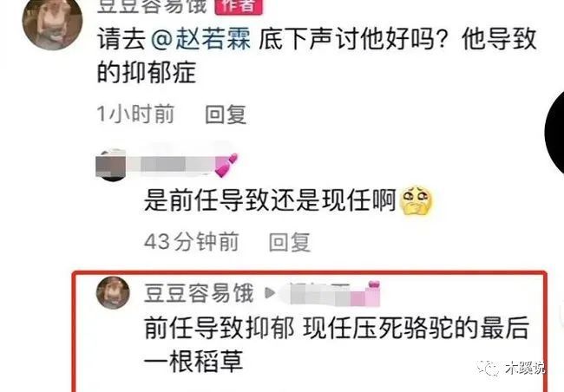This screenshot has height=392, width=564.
Task: Select the 43分钟前 timestamp
Action: (x=192, y=241)
